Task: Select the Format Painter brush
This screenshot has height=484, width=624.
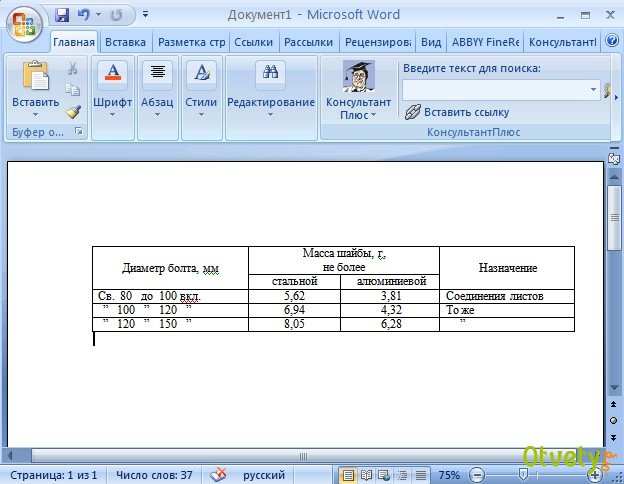Action: [x=72, y=112]
